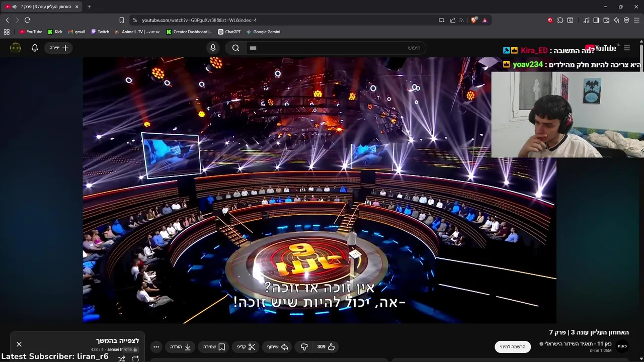
Task: Click the YouTube create plus button
Action: click(x=59, y=48)
